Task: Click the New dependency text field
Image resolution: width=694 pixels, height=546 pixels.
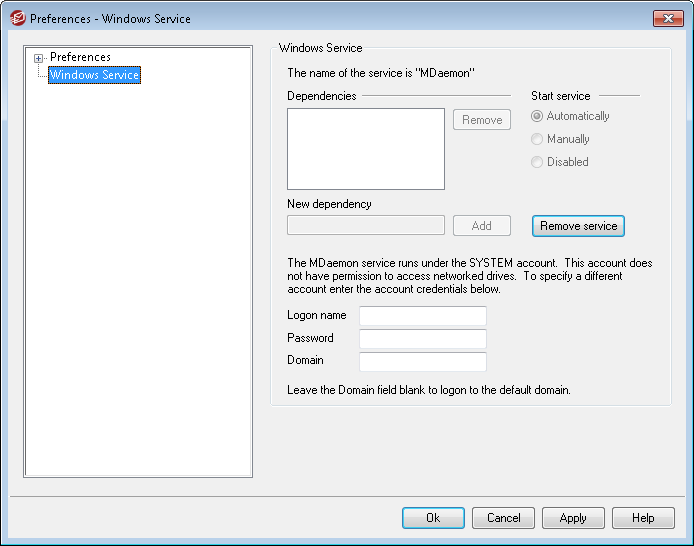Action: coord(365,226)
